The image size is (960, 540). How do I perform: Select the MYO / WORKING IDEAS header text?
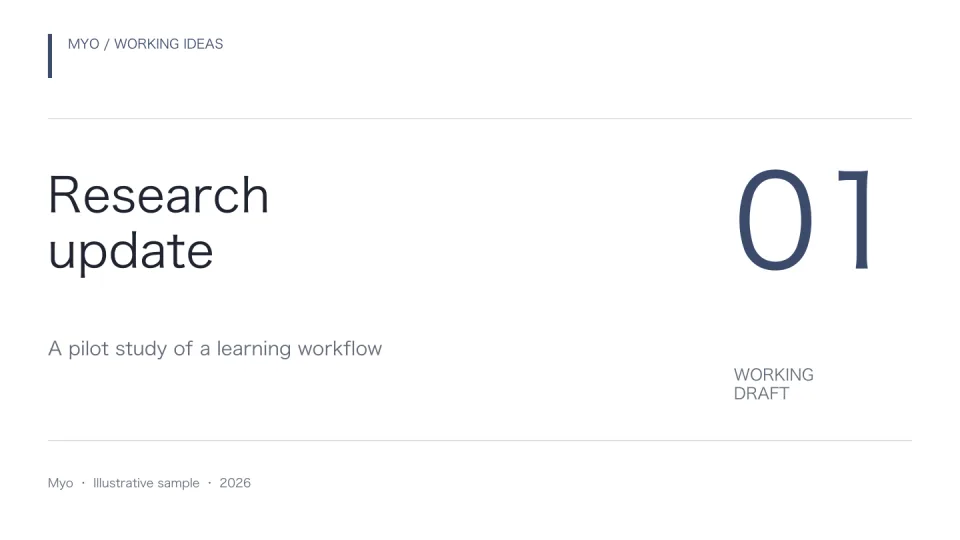(146, 44)
